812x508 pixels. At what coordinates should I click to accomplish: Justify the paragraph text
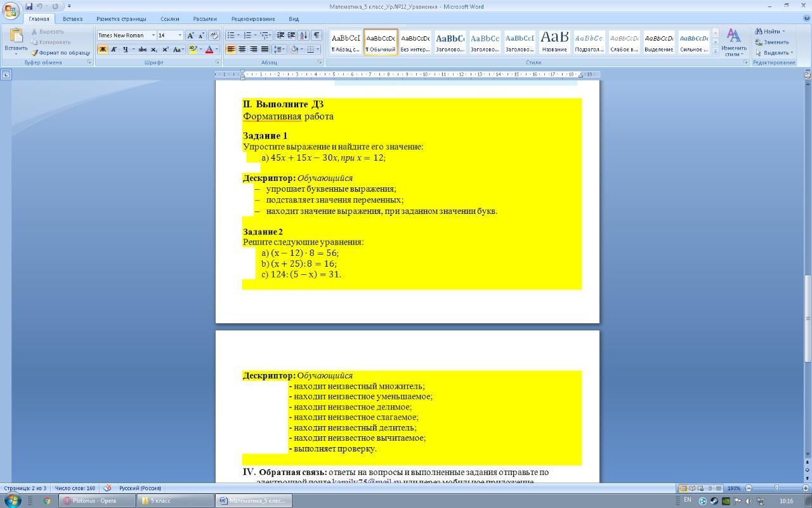pos(265,50)
